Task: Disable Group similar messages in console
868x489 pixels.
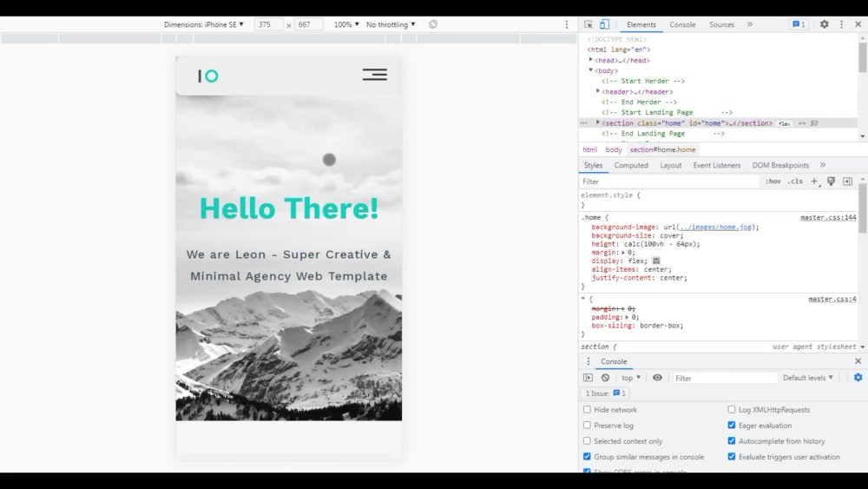Action: coord(587,457)
